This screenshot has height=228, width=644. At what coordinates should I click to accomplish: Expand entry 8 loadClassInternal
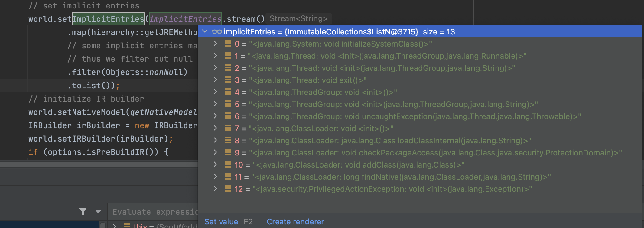coord(215,140)
